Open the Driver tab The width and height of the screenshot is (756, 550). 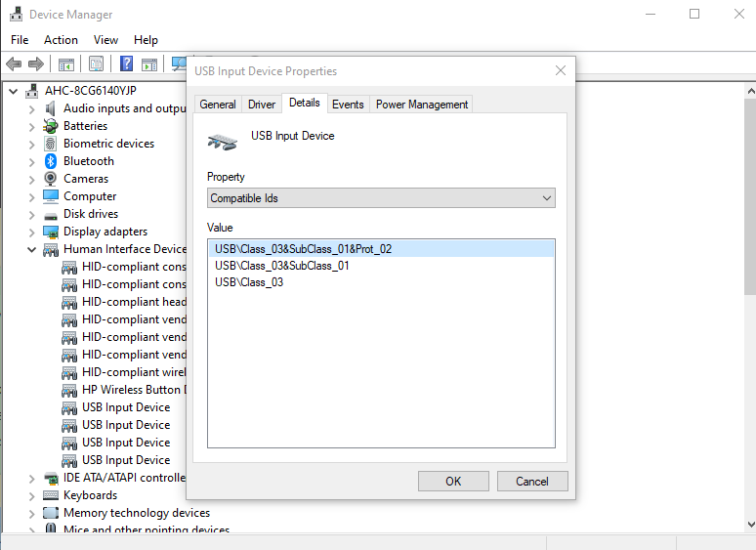click(262, 105)
